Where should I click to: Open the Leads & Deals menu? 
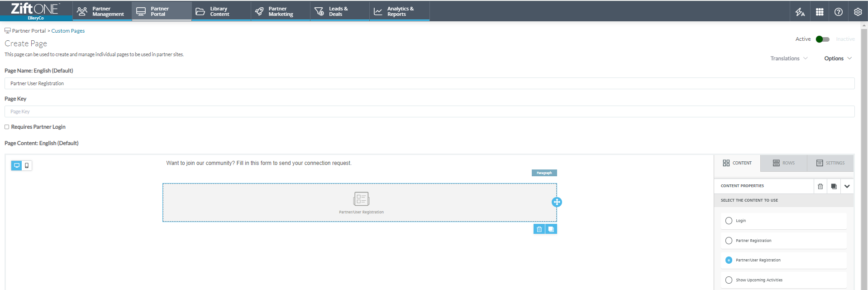pos(339,11)
